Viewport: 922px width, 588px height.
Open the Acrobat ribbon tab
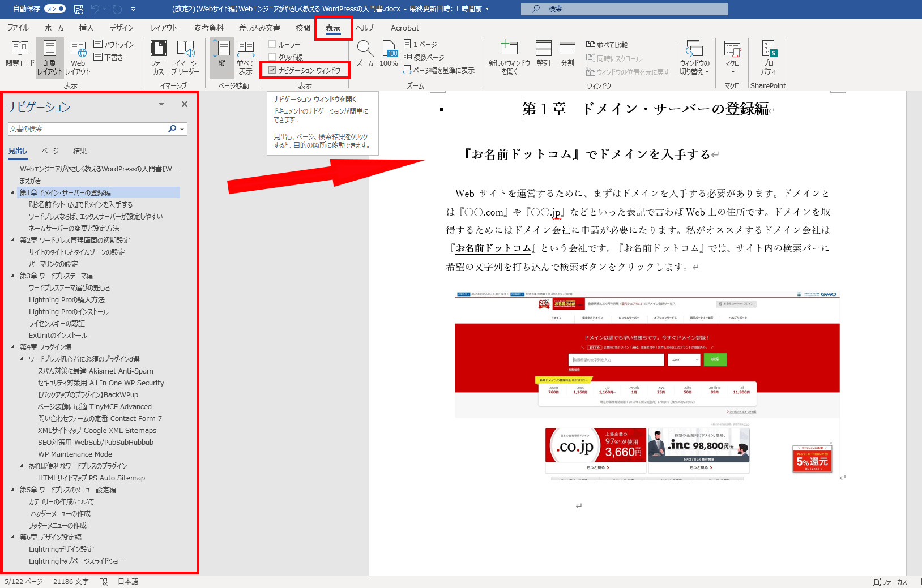pos(405,28)
